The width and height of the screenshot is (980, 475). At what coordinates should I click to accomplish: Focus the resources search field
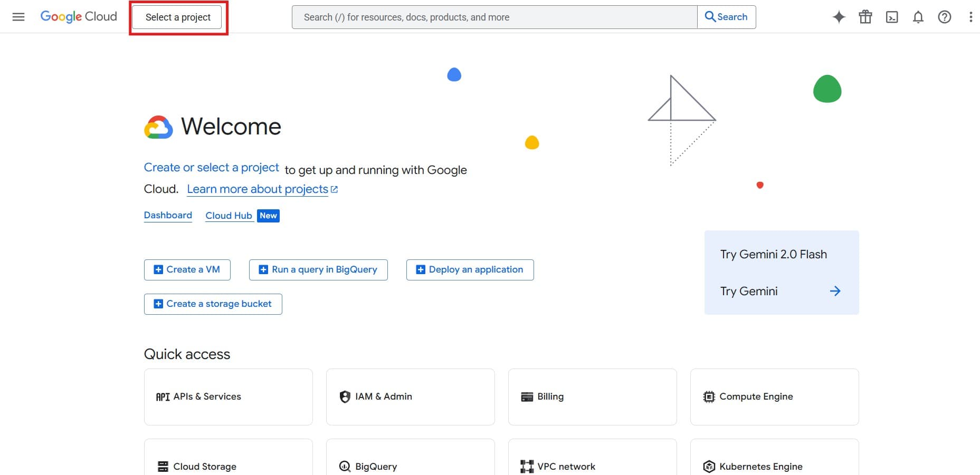click(494, 17)
